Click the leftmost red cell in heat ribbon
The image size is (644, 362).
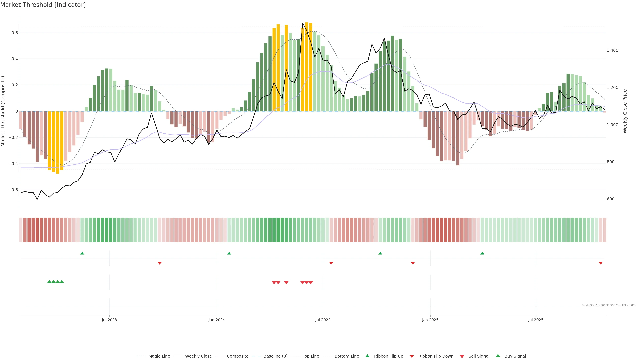click(x=21, y=230)
